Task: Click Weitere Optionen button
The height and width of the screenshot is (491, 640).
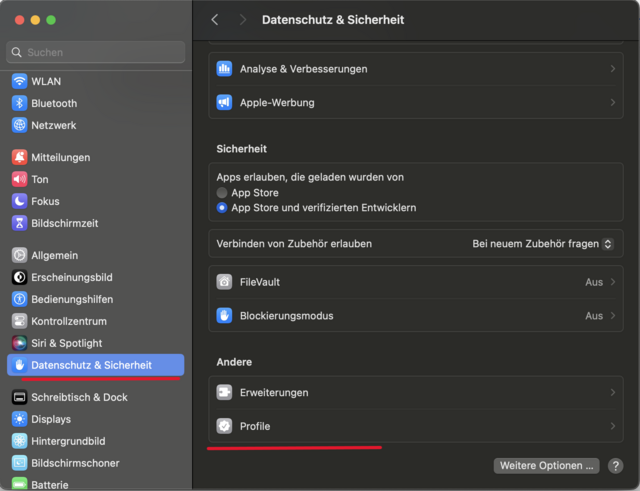Action: click(547, 465)
